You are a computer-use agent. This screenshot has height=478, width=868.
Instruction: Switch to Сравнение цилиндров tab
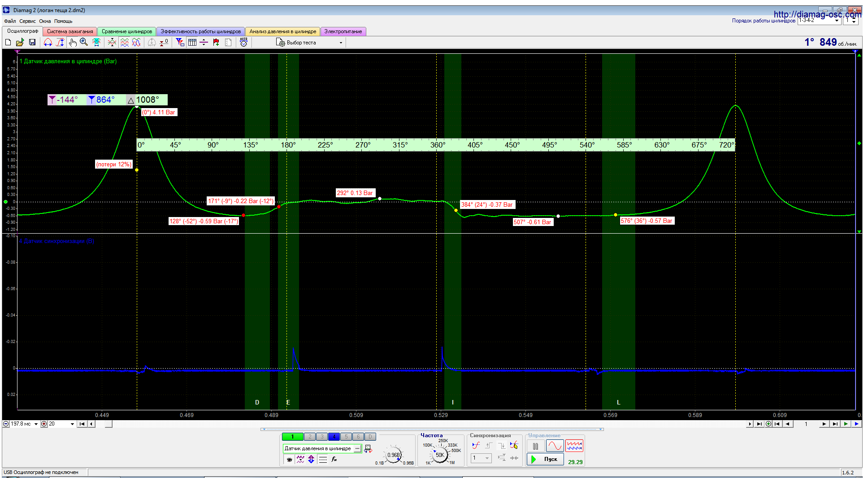(126, 31)
